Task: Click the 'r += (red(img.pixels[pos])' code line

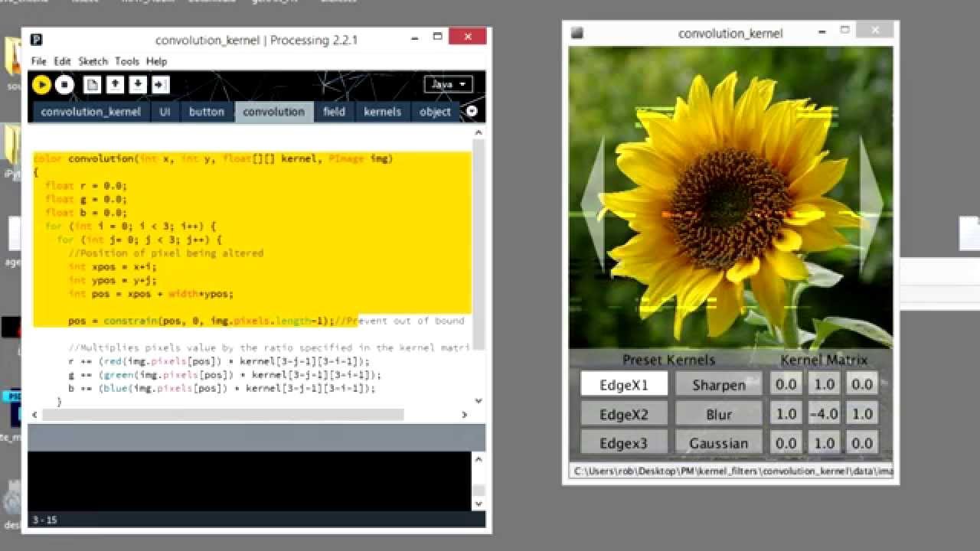Action: tap(218, 361)
